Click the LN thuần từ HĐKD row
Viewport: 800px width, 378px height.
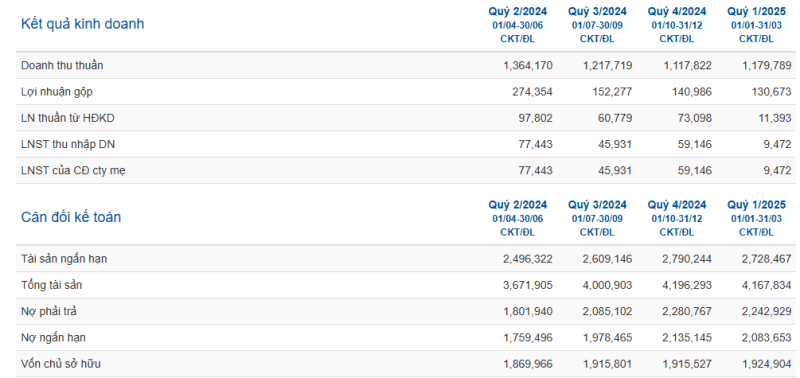pyautogui.click(x=406, y=118)
